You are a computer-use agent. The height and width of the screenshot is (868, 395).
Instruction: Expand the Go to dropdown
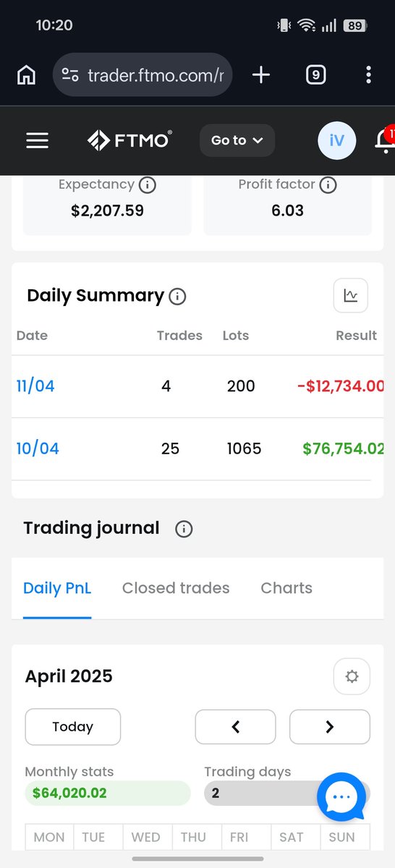(237, 140)
